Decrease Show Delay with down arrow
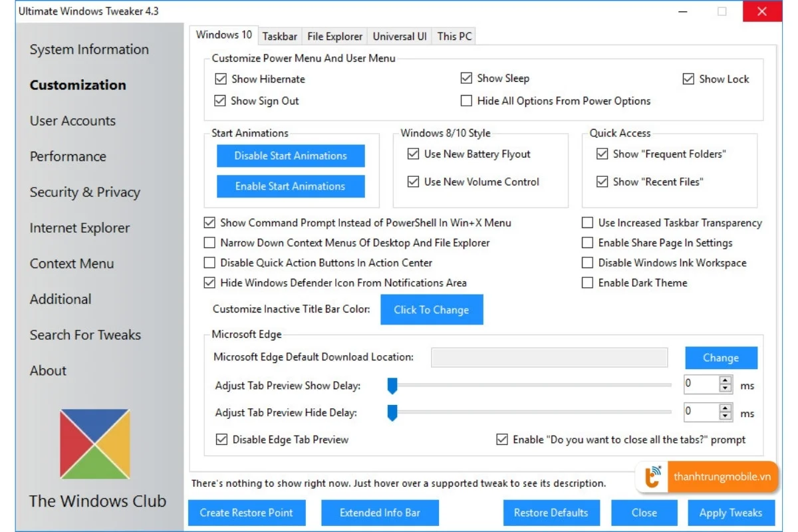Viewport: 798px width, 532px height. tap(726, 388)
